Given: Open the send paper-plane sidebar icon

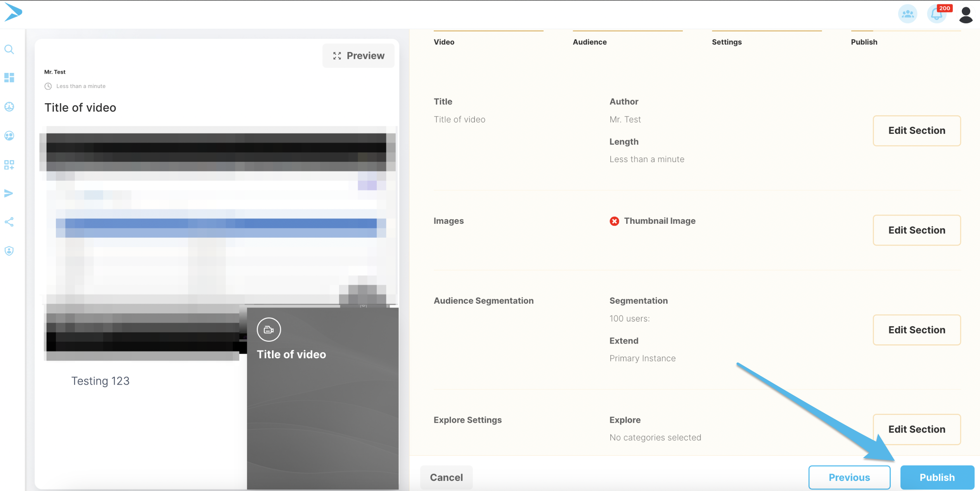Looking at the screenshot, I should [x=9, y=193].
